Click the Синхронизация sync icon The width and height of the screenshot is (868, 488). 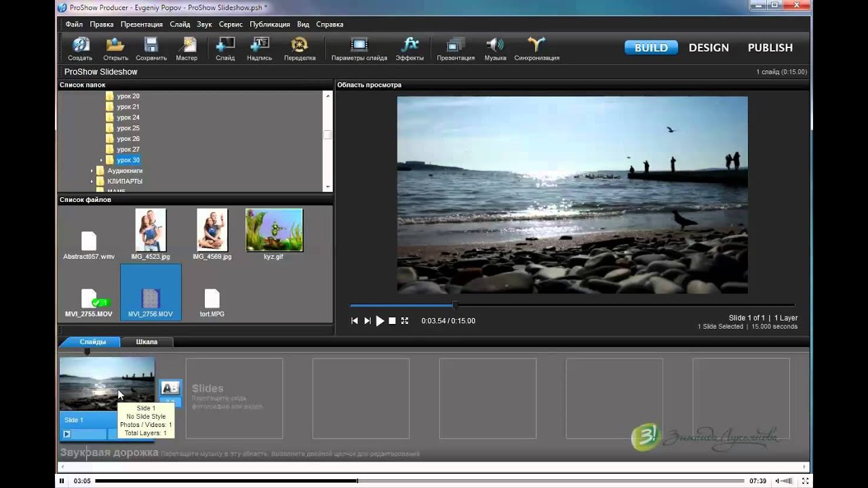(x=536, y=49)
